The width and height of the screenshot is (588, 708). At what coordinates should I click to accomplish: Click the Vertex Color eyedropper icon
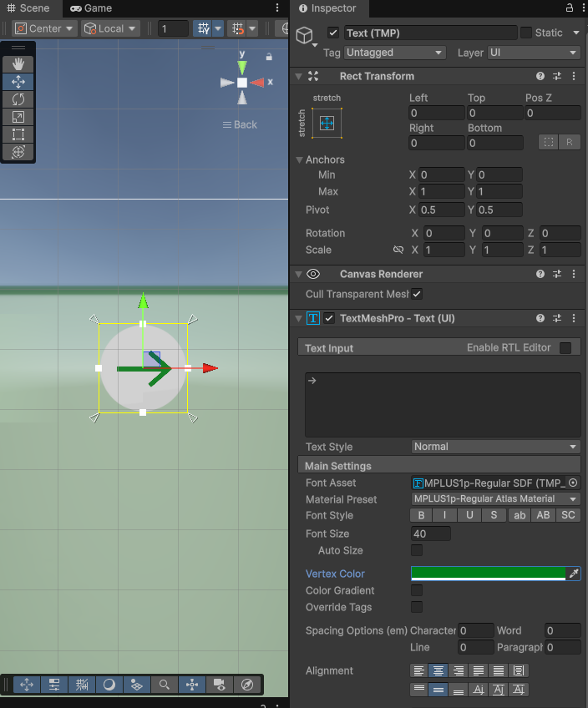click(x=573, y=574)
